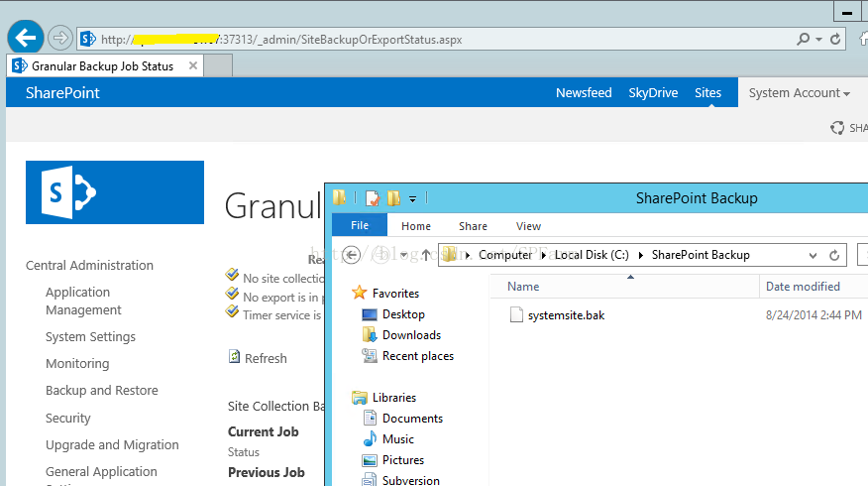Screen dimensions: 868x486
Task: Open the Pictures library
Action: (403, 460)
